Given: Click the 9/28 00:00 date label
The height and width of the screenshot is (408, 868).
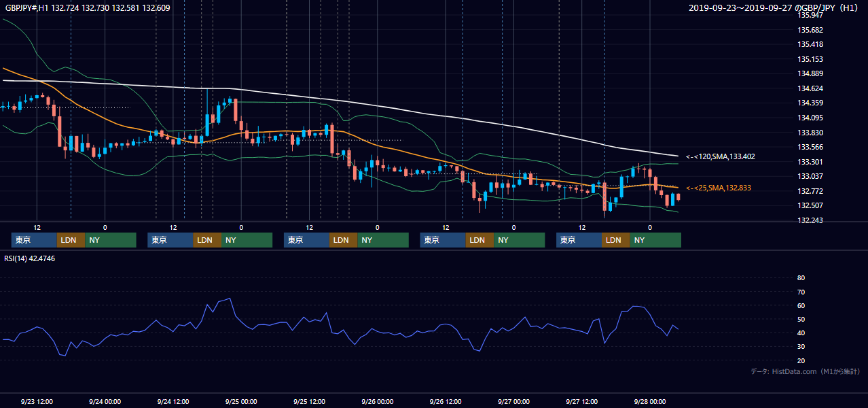Looking at the screenshot, I should click(x=650, y=401).
